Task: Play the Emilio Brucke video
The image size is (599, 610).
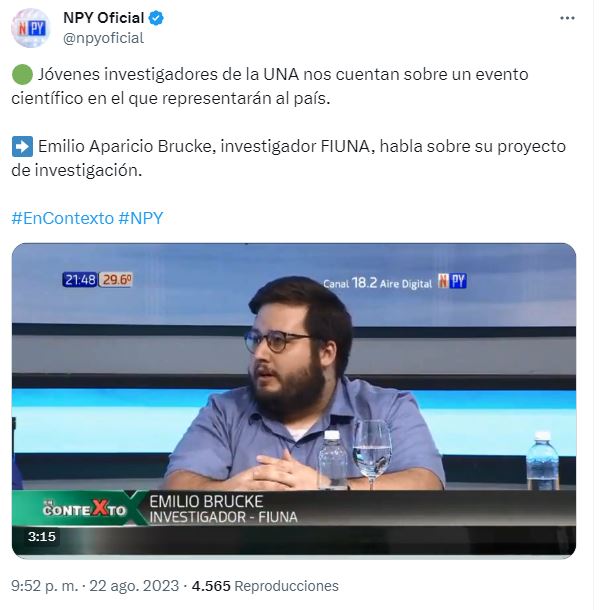Action: point(294,401)
